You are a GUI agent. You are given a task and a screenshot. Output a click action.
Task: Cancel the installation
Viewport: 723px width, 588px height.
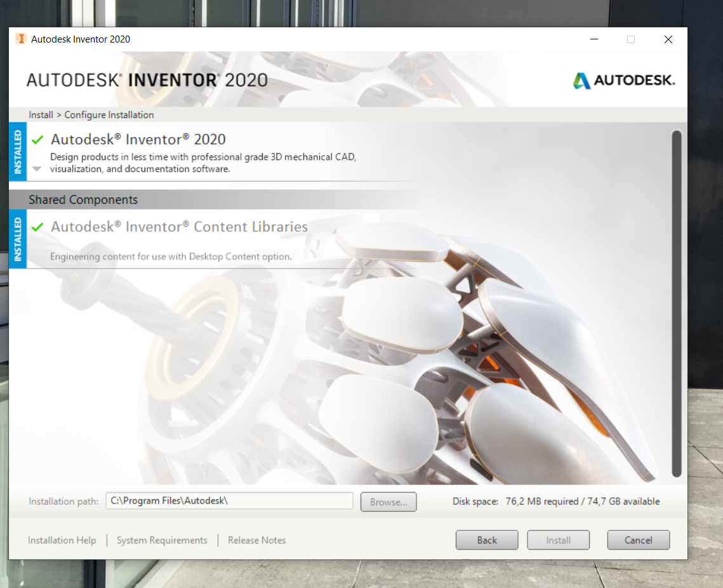pyautogui.click(x=638, y=540)
